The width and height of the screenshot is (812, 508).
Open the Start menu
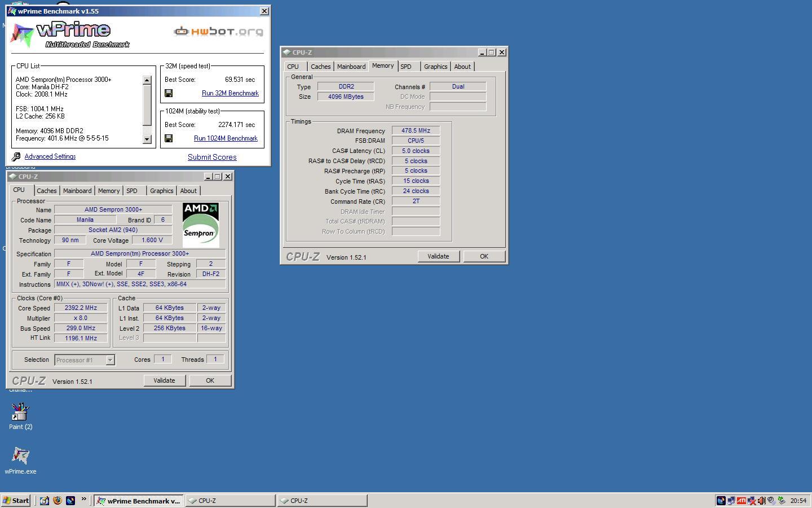click(16, 501)
